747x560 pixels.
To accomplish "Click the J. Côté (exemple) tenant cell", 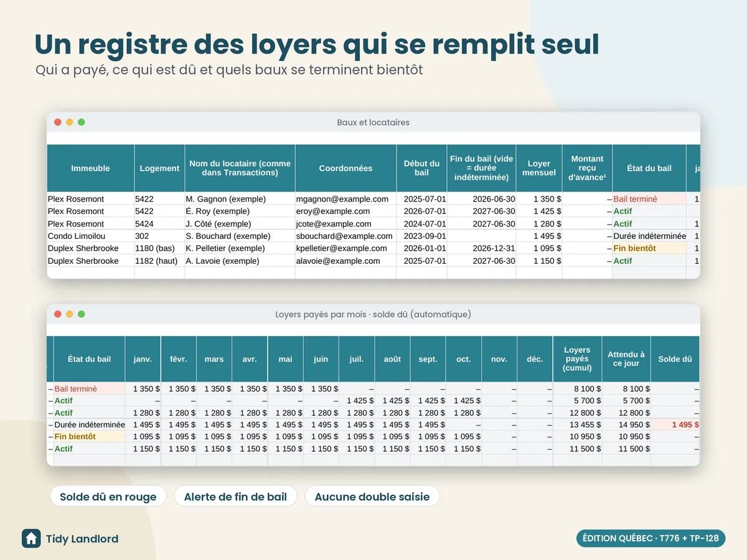I will pos(240,224).
